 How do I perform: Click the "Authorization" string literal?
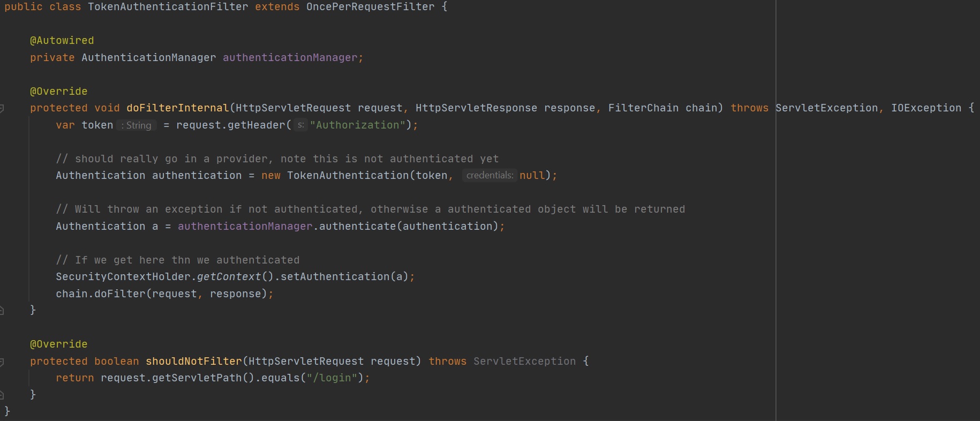click(357, 125)
